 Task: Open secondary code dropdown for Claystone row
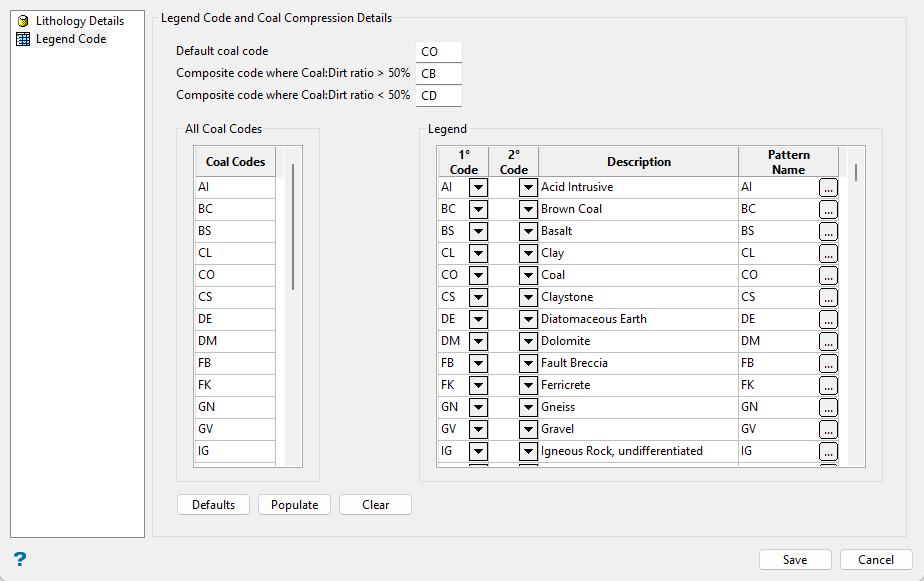coord(528,297)
